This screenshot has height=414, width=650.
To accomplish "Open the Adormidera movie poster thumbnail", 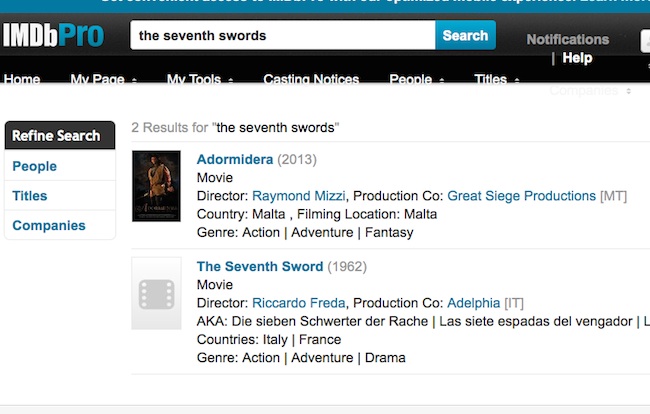I will click(x=156, y=186).
